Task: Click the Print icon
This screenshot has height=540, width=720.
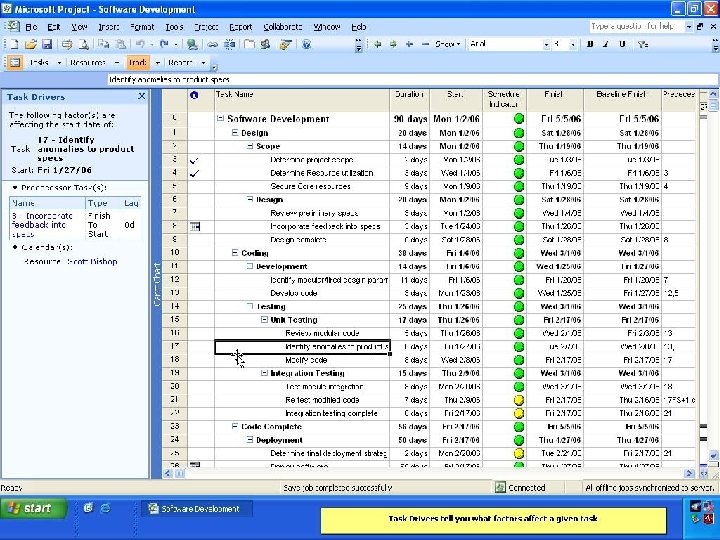Action: [67, 44]
